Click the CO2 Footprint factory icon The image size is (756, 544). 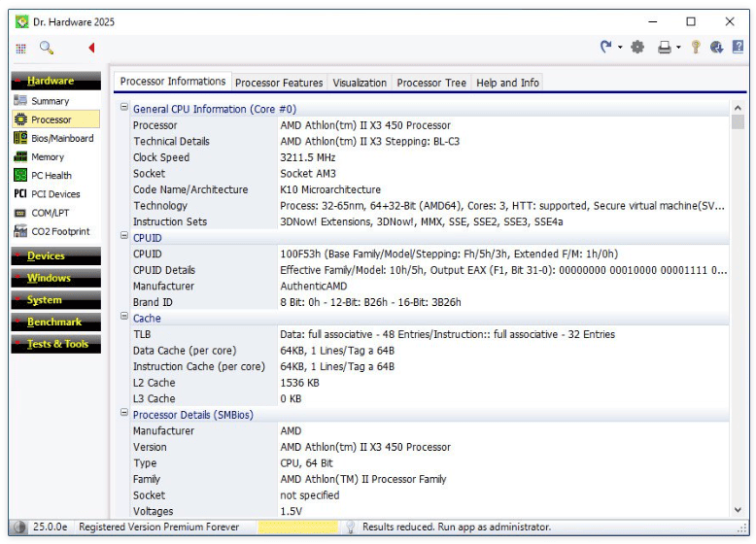coord(20,231)
